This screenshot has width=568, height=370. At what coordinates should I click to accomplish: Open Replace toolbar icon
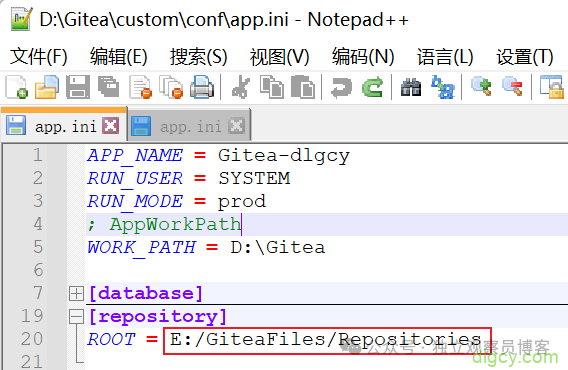[442, 87]
